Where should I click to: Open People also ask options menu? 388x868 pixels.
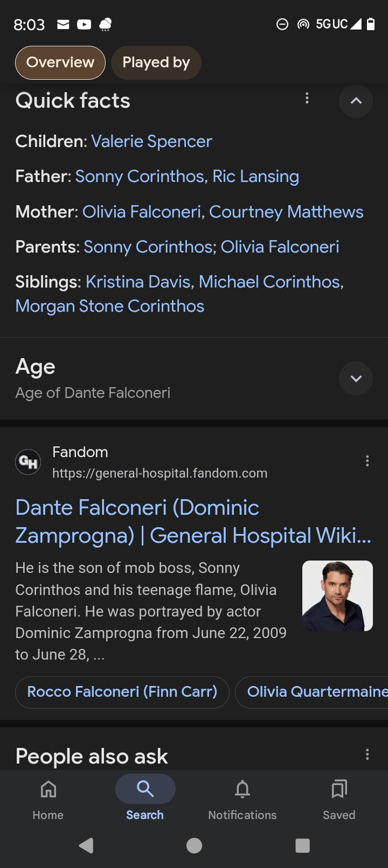click(x=367, y=754)
